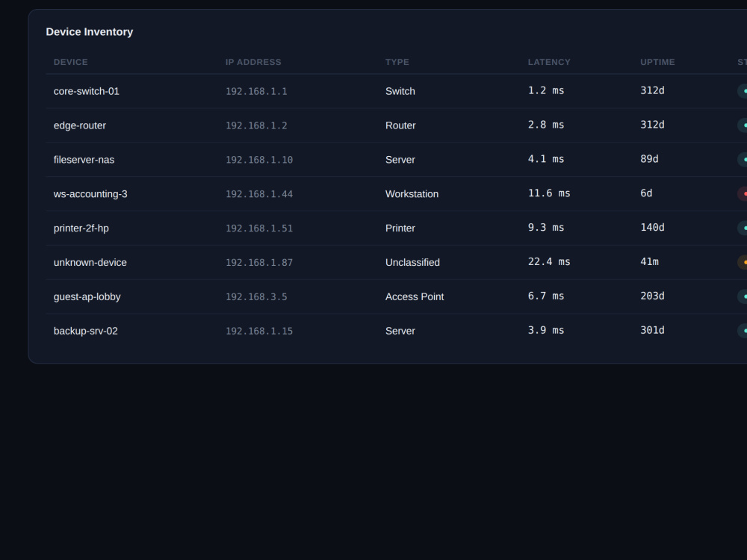Screen dimensions: 747x560
Task: Click IP address 192.168.1.10
Action: coord(259,160)
